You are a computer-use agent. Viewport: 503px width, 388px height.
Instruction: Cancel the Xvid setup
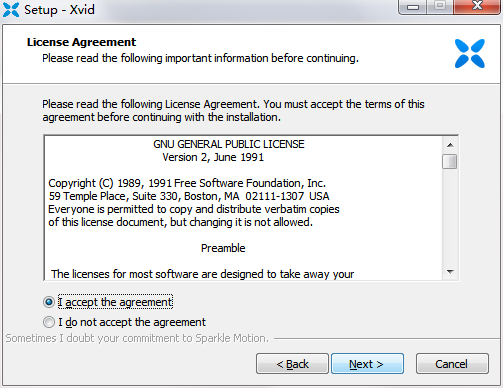pos(452,364)
